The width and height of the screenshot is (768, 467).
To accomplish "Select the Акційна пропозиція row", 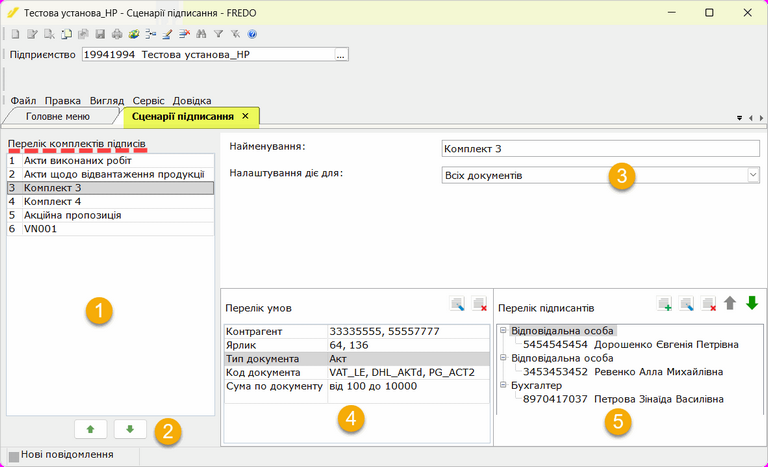I will click(x=110, y=215).
